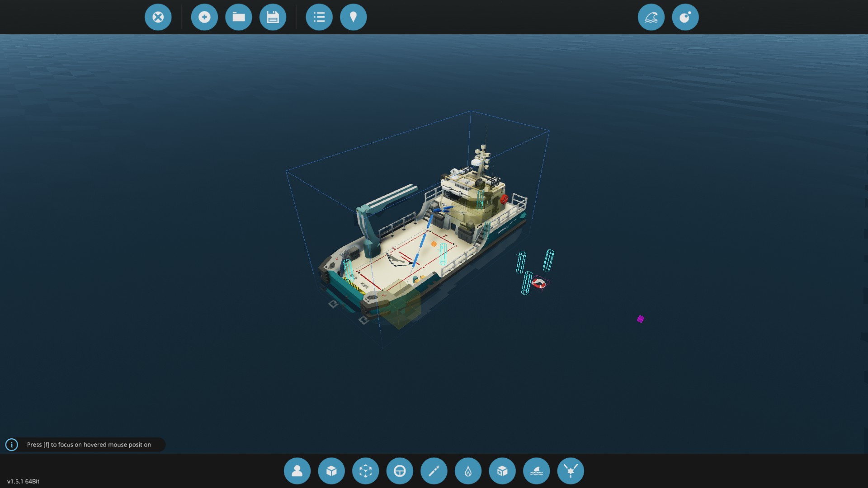Viewport: 868px width, 488px height.
Task: Click the cube with star icon
Action: coord(502,471)
